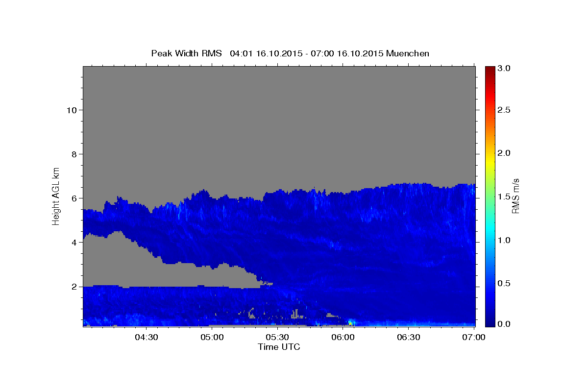Click the colorbar value 3.0
The image size is (588, 392).
pyautogui.click(x=504, y=69)
